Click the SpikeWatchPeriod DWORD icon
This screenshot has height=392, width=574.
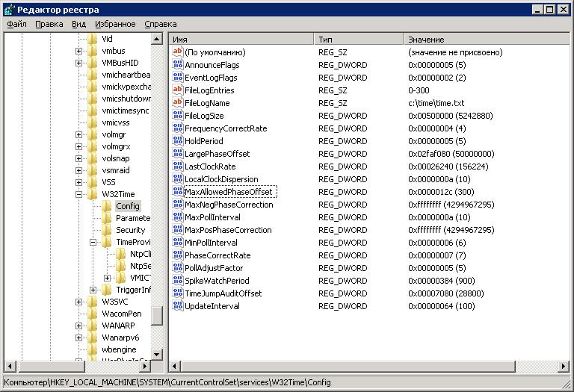[178, 281]
